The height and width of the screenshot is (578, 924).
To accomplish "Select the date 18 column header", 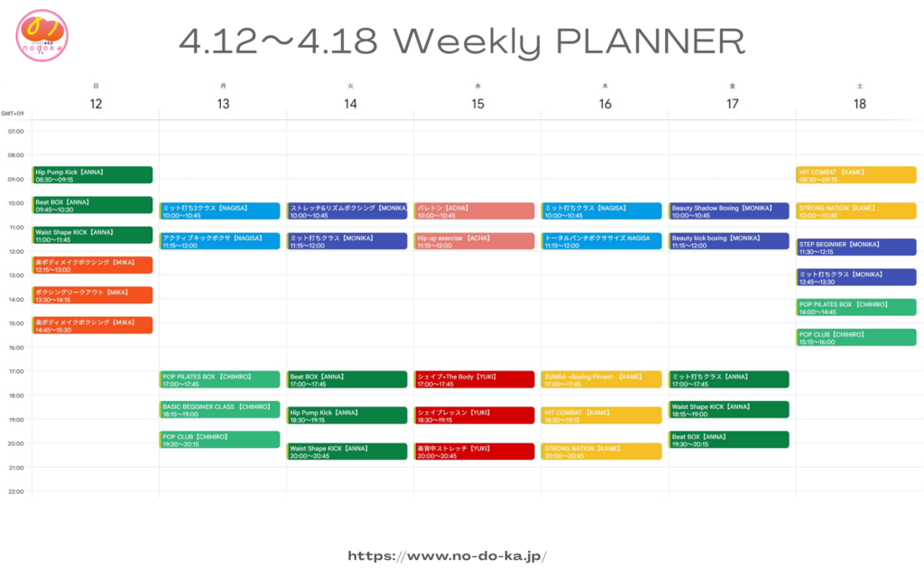I will tap(859, 104).
